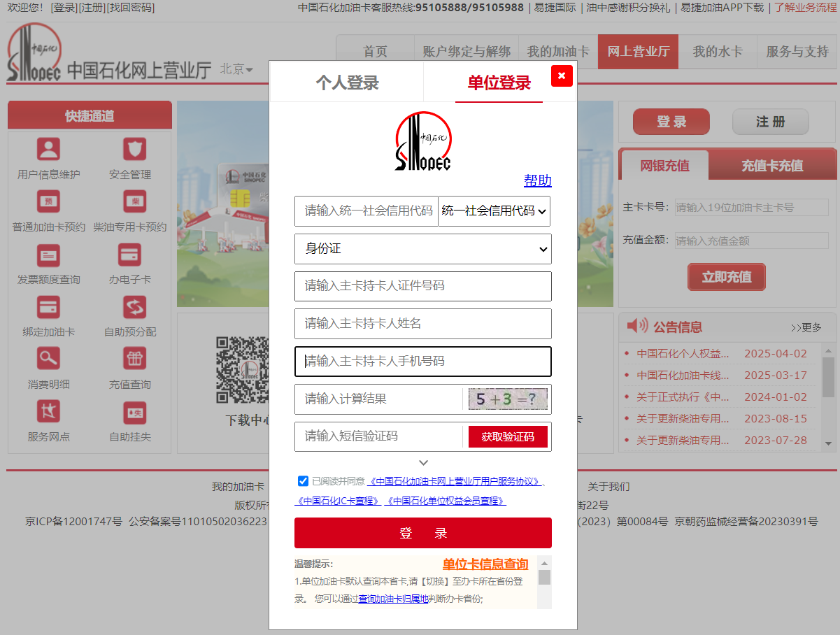Screen dimensions: 840x635
Task: Click 查询加油卡归属地 link in tips
Action: coord(393,599)
